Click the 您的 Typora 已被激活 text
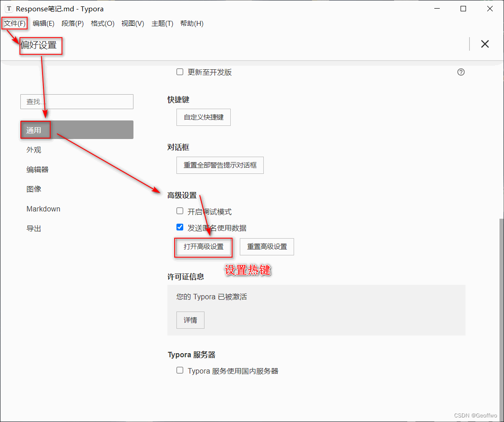The height and width of the screenshot is (422, 504). click(211, 297)
